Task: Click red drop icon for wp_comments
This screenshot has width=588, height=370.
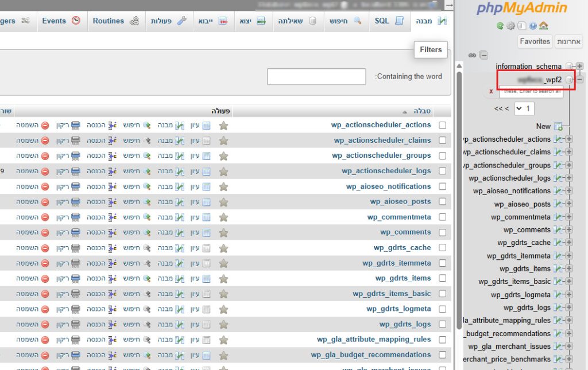Action: click(x=45, y=232)
